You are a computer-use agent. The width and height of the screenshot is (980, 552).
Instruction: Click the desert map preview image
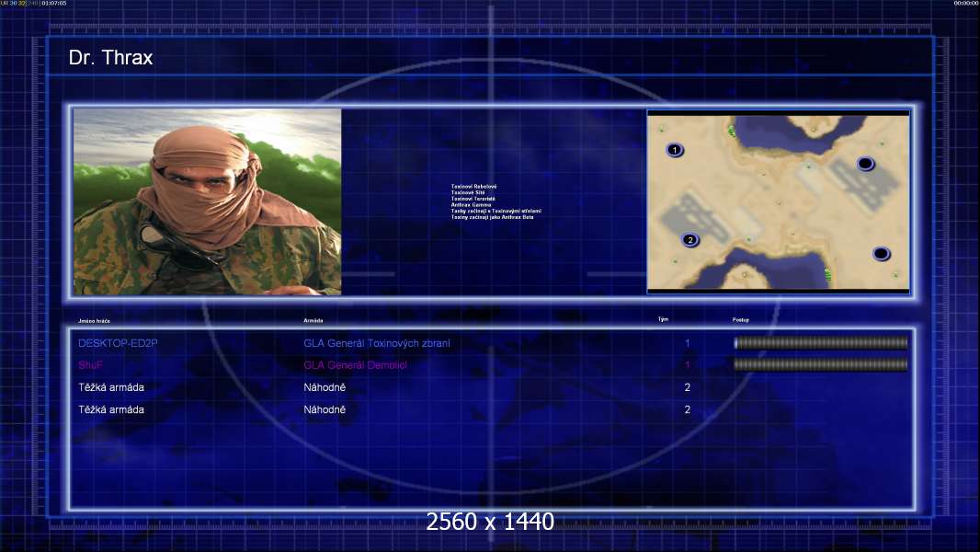[778, 201]
